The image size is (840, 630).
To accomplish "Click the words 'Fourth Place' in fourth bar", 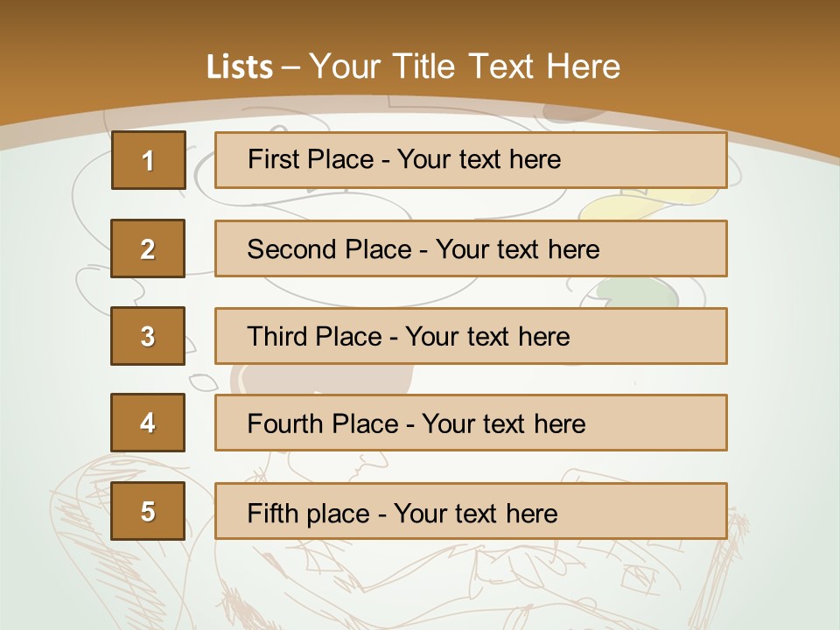I will 323,423.
